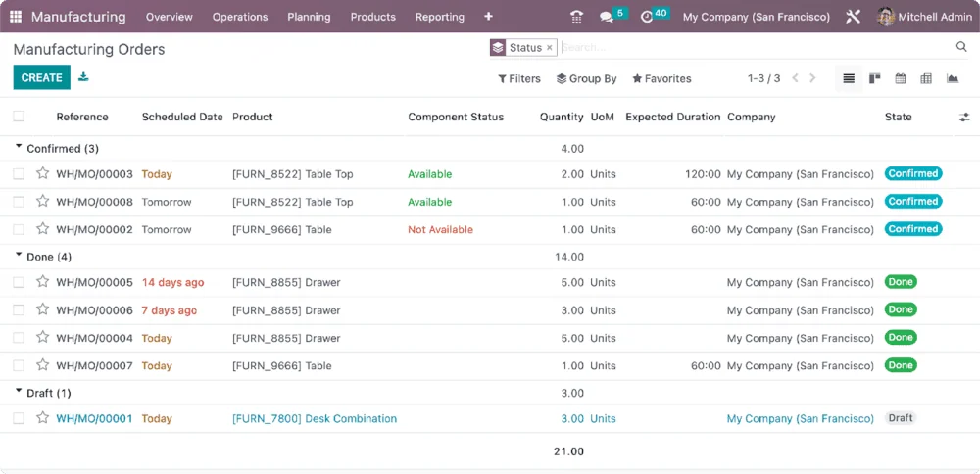Switch to Graph view icon
Image resolution: width=980 pixels, height=474 pixels.
[x=953, y=78]
